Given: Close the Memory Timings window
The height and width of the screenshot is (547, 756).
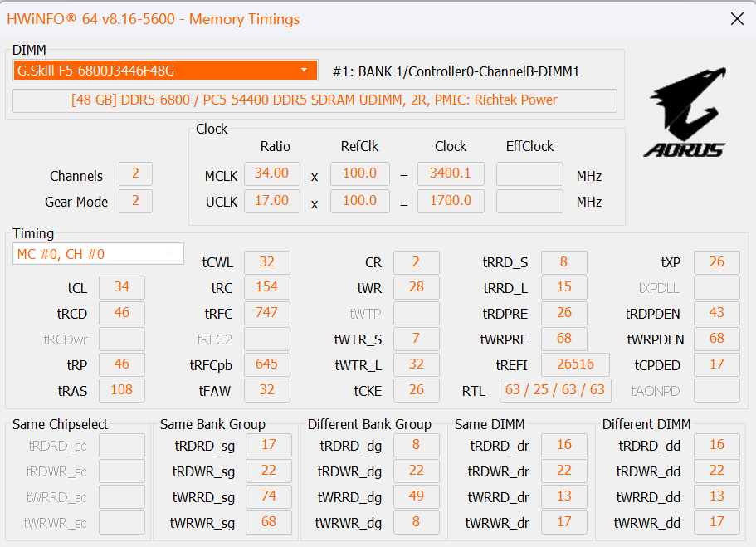Looking at the screenshot, I should (737, 19).
